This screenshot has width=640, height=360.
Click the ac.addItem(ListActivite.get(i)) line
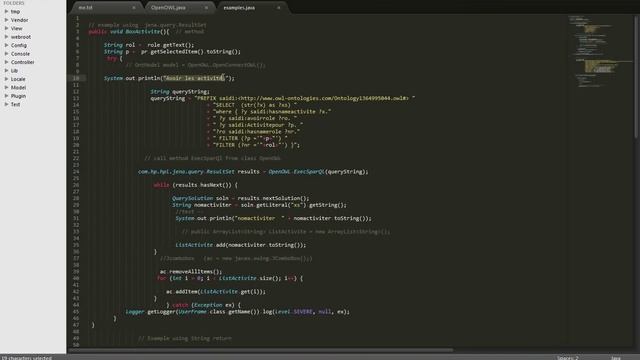tap(216, 291)
